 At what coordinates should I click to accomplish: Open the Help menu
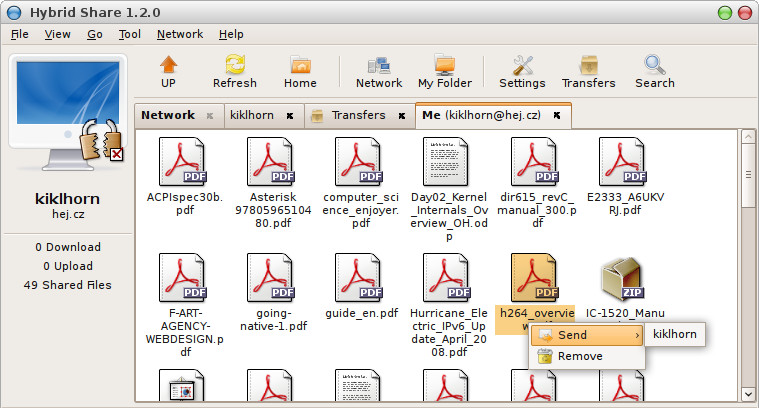click(231, 34)
